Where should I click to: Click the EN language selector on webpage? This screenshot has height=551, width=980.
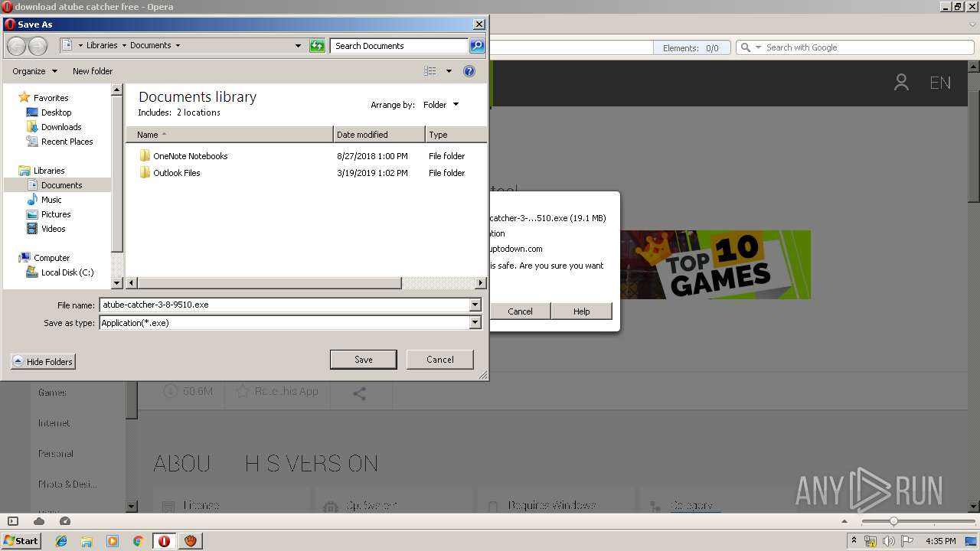[x=940, y=83]
